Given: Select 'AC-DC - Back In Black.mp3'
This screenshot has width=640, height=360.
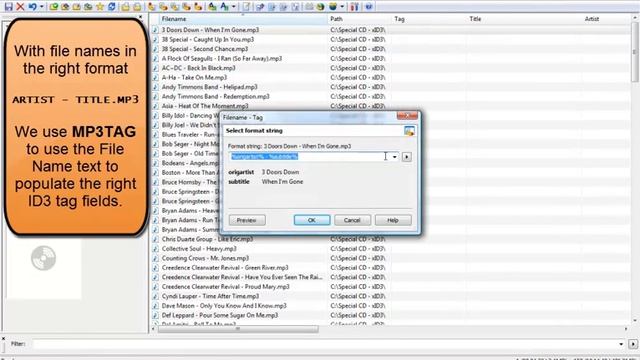Looking at the screenshot, I should (198, 68).
